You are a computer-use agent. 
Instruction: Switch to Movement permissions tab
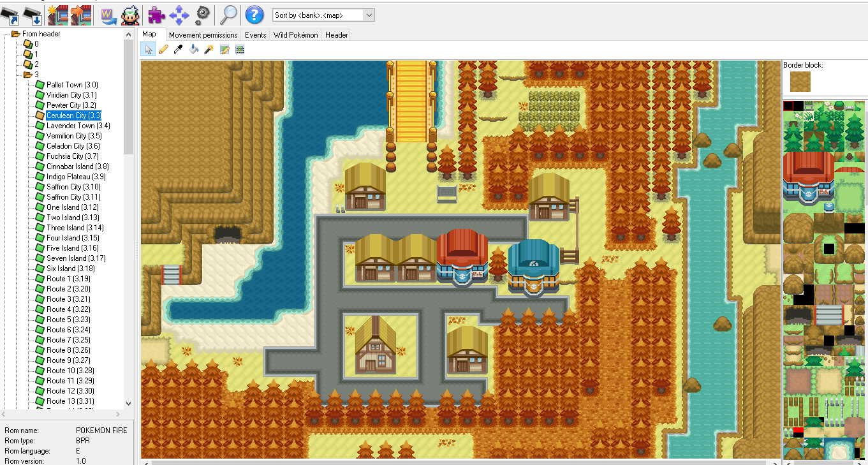[x=203, y=35]
